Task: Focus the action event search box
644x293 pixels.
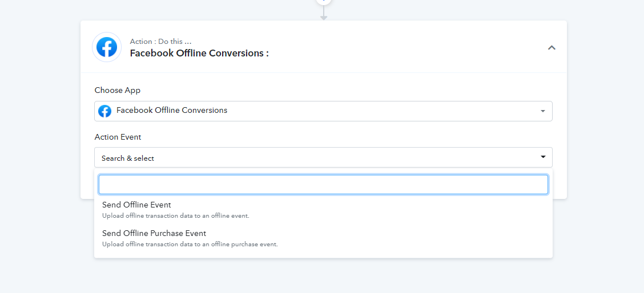Action: (323, 185)
